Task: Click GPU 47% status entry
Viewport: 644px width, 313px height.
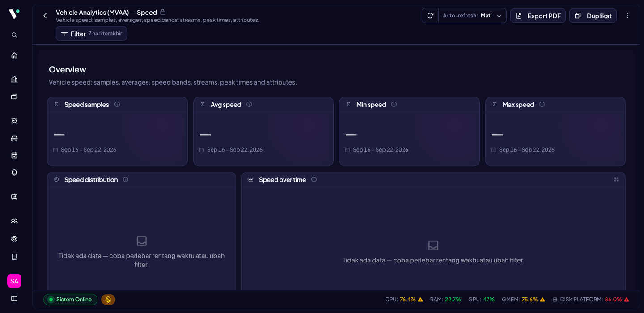Action: (x=481, y=300)
